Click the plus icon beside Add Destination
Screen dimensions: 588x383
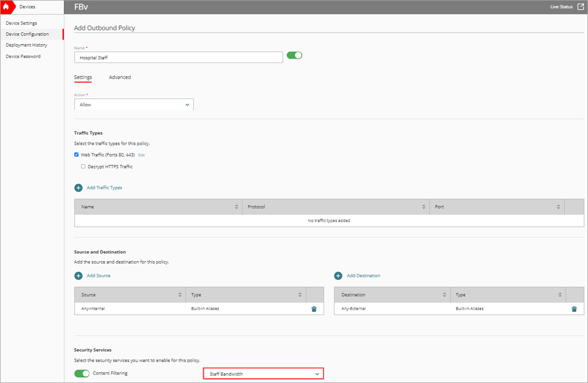click(338, 275)
